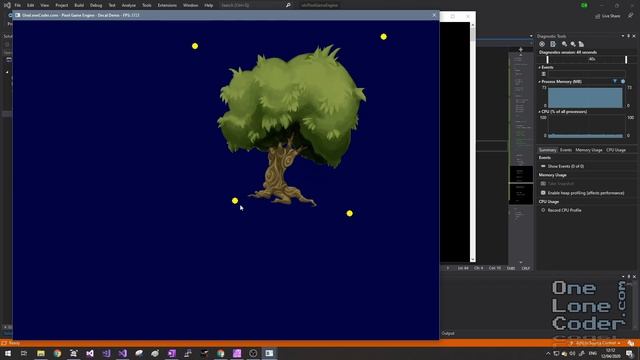The width and height of the screenshot is (640, 360).
Task: Click the editor's code minimap scrollbar
Action: 521,158
